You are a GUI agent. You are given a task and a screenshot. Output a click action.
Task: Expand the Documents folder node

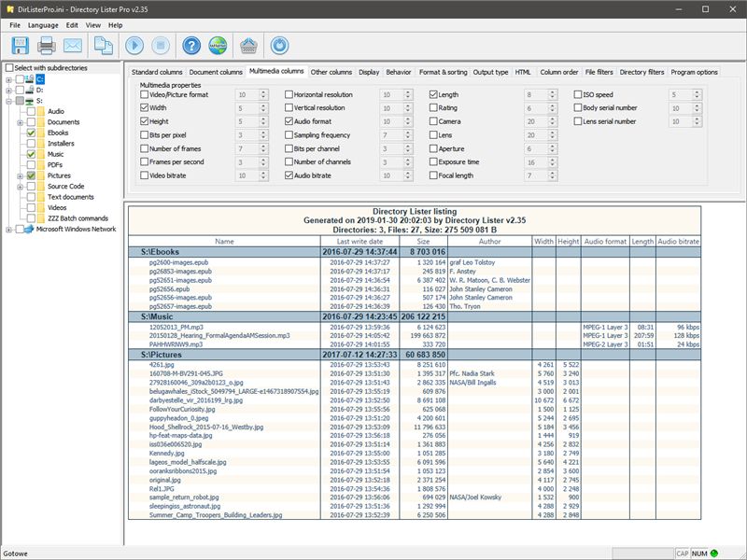coord(20,122)
